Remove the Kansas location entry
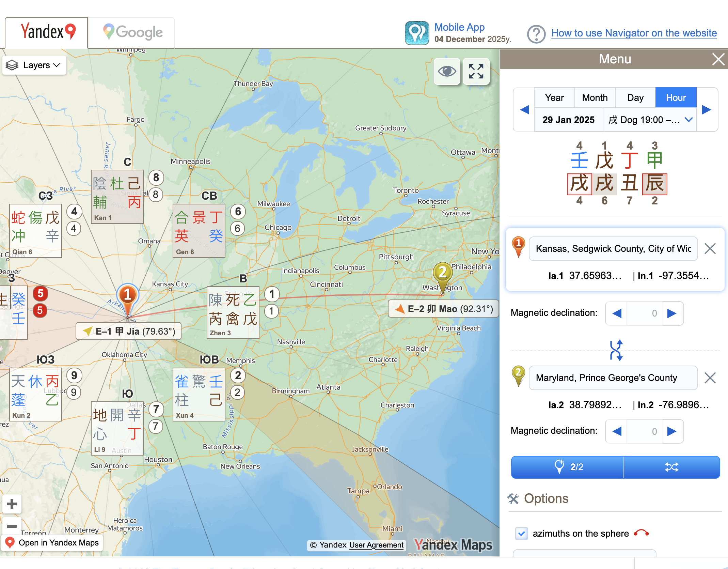Image resolution: width=728 pixels, height=569 pixels. (710, 249)
